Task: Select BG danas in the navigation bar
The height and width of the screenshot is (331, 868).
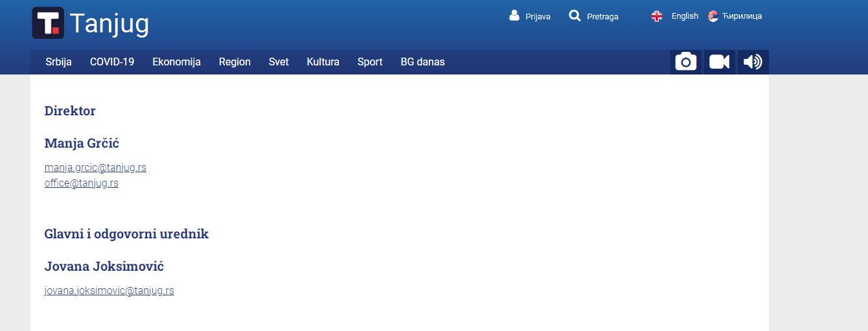Action: coord(422,62)
